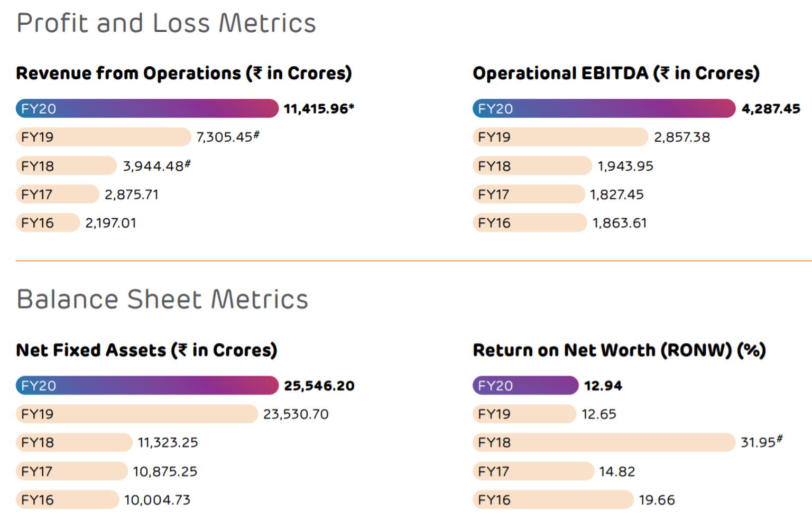Click the FY19 Net Fixed Assets bar
Viewport: 812px width, 529px height.
coord(136,414)
